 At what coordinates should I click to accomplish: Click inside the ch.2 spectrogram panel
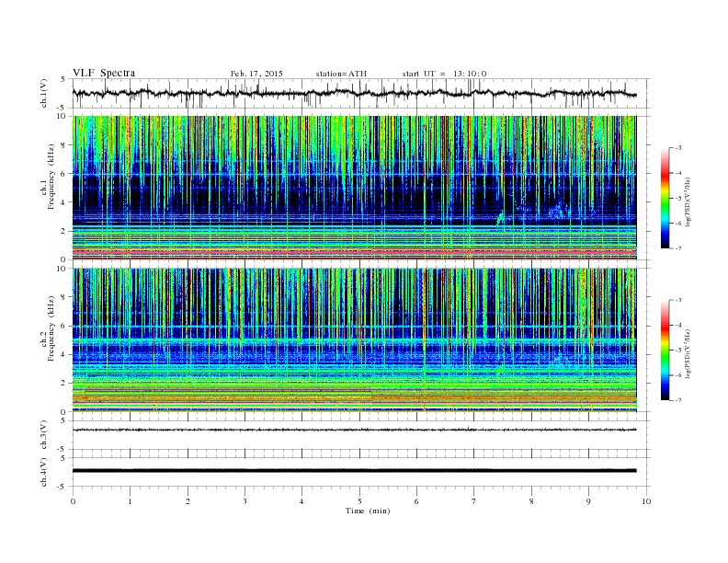(354, 340)
